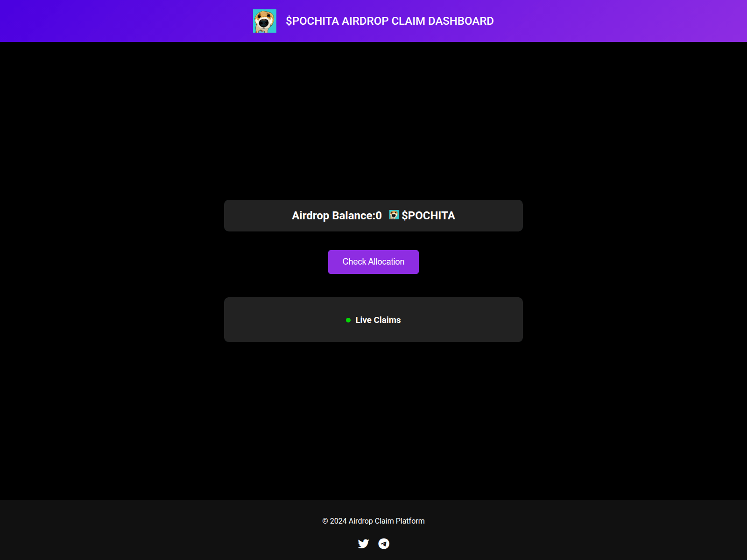The image size is (747, 560).
Task: Collapse the Live Claims section
Action: (373, 320)
